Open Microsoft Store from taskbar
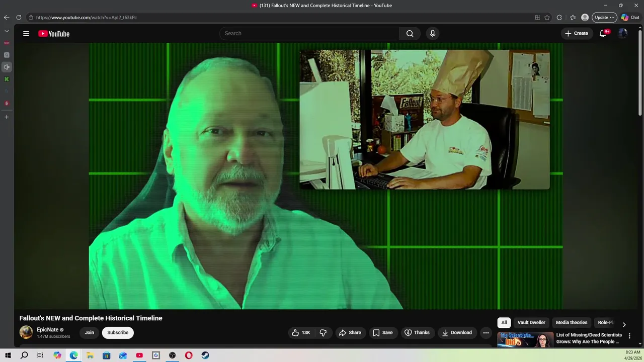Screen dimensions: 644x362 (107, 355)
